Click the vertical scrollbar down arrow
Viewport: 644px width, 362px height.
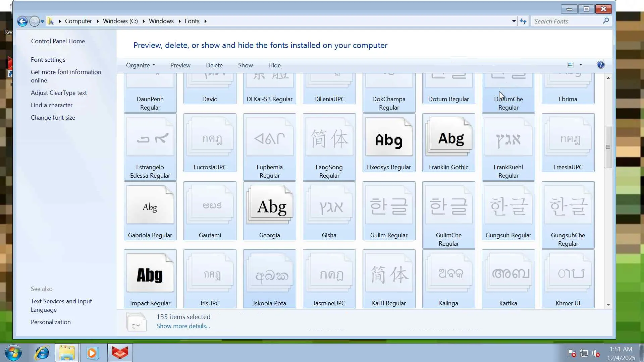pyautogui.click(x=608, y=305)
